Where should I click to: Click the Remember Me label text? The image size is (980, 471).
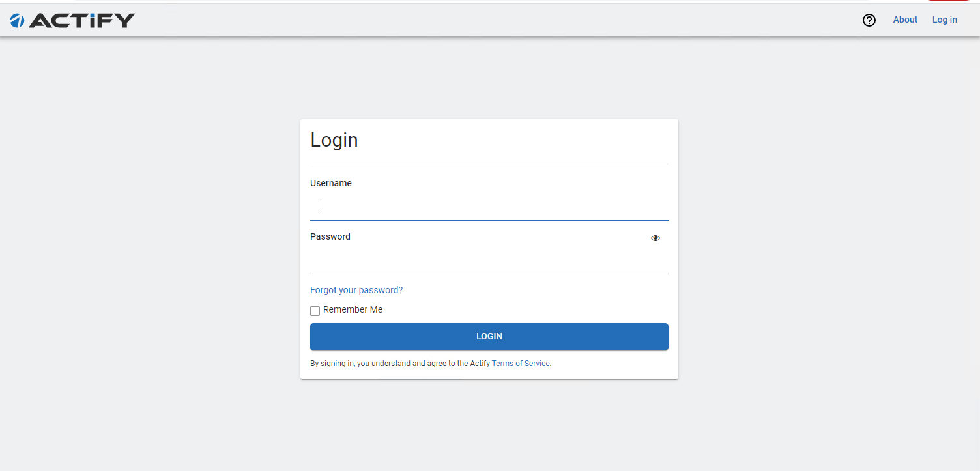353,309
